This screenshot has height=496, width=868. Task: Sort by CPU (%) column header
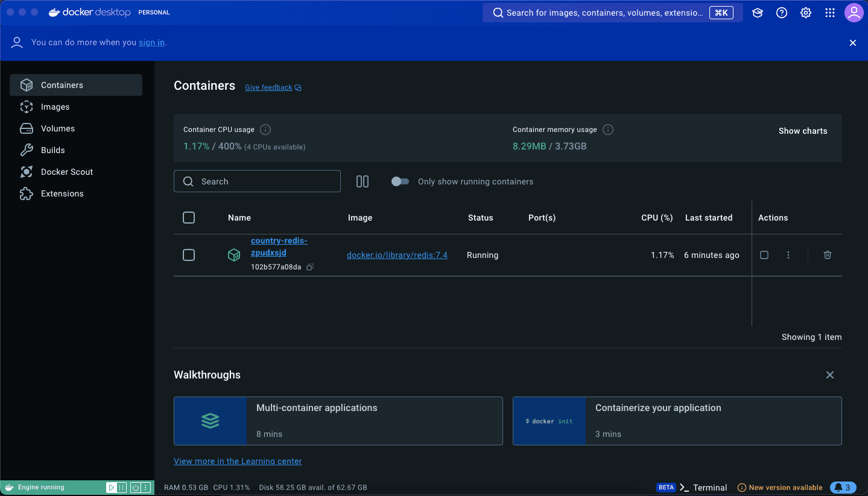pos(657,218)
